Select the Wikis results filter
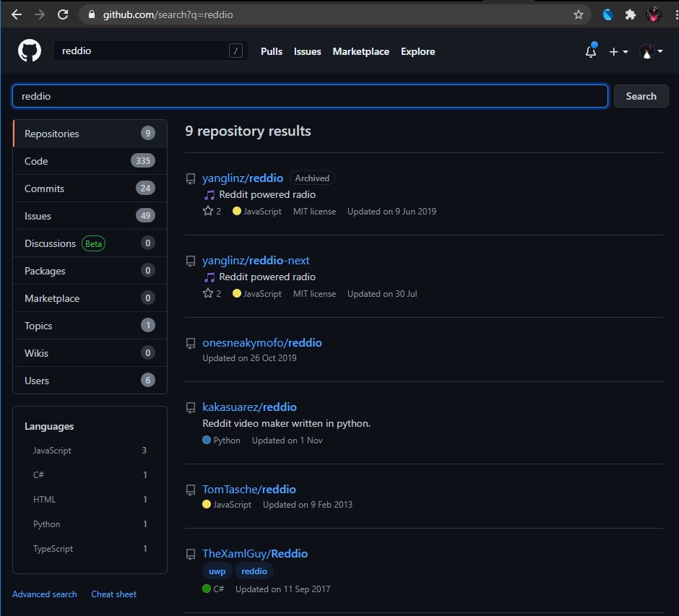 point(90,353)
